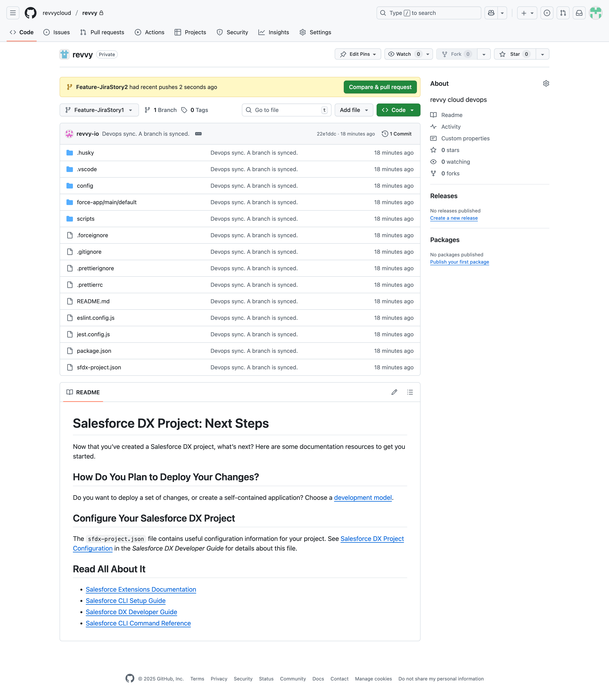Expand the Add file dropdown
The width and height of the screenshot is (609, 700).
click(x=354, y=110)
